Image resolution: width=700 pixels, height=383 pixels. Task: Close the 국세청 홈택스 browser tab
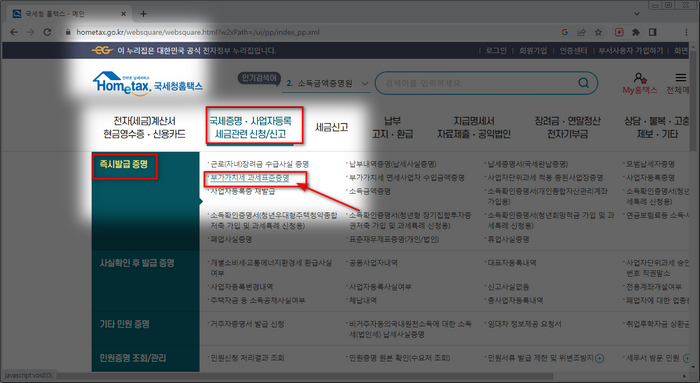pos(124,14)
